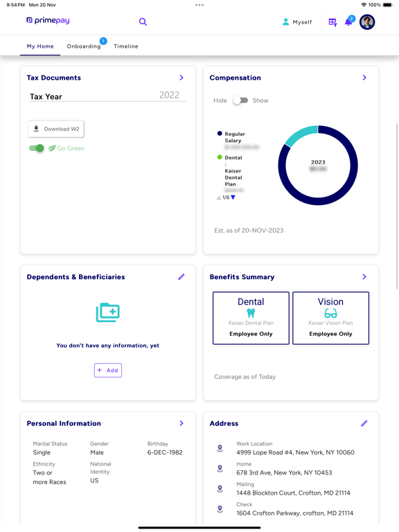Click '4999 Lope Road #4, New York, NY 10060'
Viewport: 399px width, 532px height.
(295, 452)
